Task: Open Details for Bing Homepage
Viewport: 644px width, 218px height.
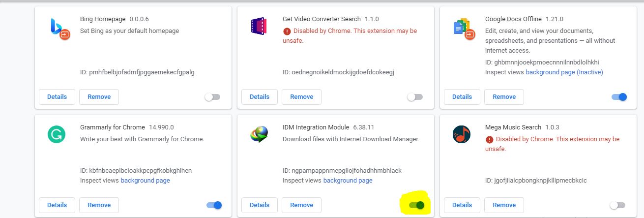Action: click(57, 97)
